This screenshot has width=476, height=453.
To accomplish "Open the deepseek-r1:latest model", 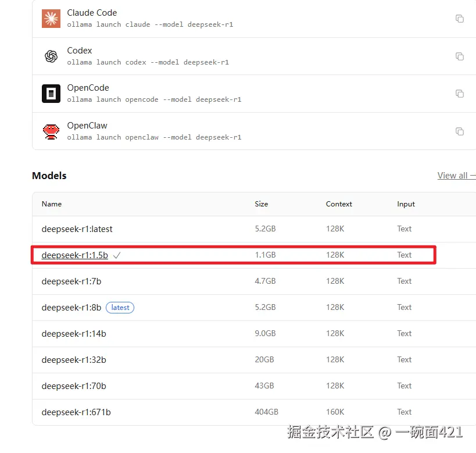I will pyautogui.click(x=77, y=229).
